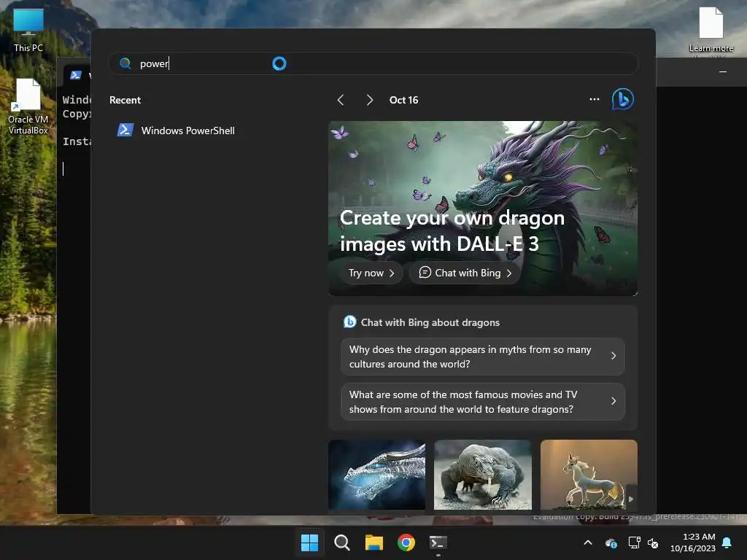Click the search input field containing 'power'
The width and height of the screenshot is (747, 560).
click(373, 63)
